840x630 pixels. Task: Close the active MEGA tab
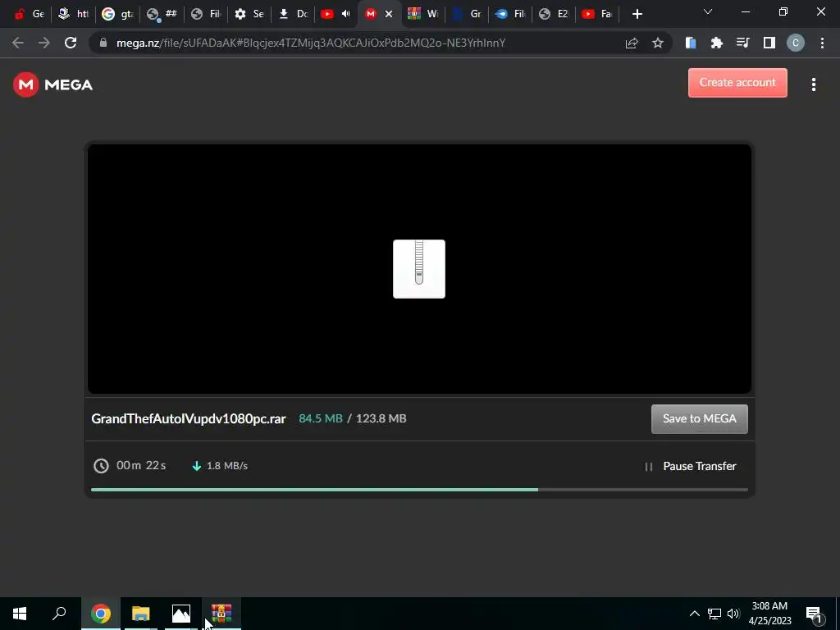click(x=389, y=14)
